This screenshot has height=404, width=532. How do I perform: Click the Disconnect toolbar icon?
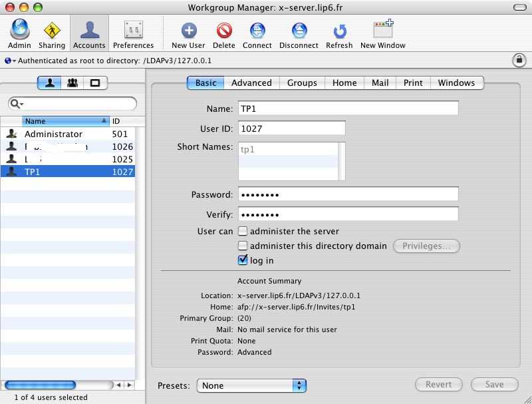tap(299, 31)
